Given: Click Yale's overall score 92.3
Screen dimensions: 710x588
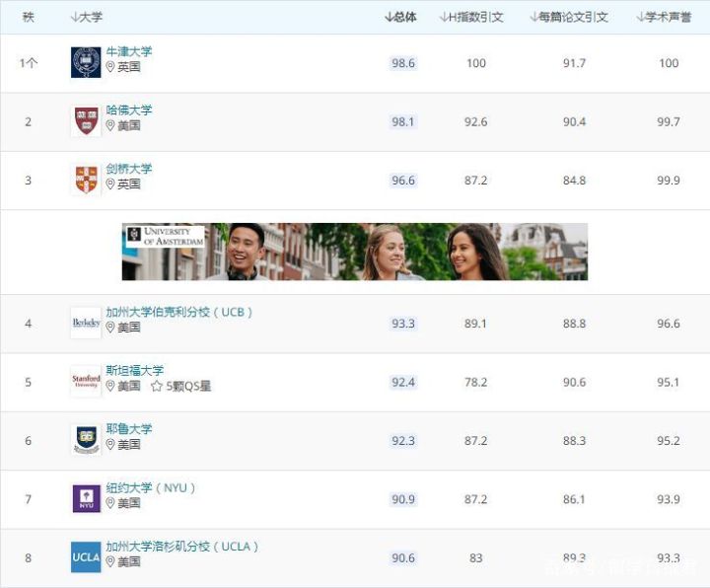Looking at the screenshot, I should tap(403, 440).
